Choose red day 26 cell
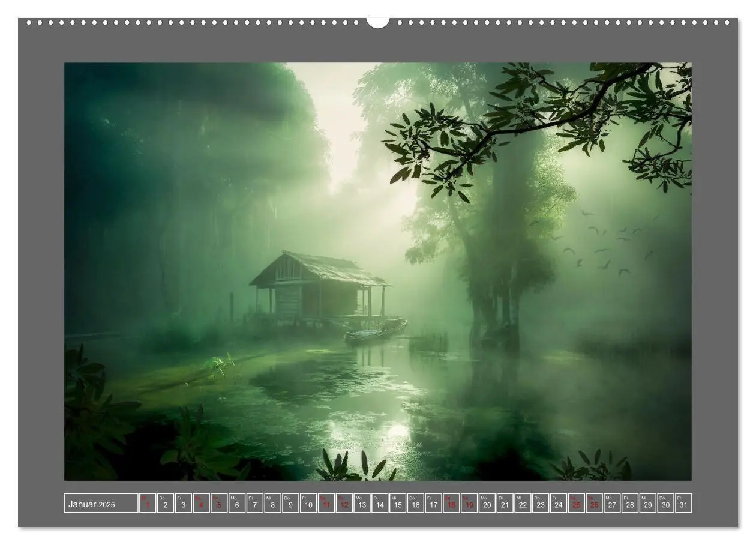Image resolution: width=756 pixels, height=545 pixels. (594, 504)
